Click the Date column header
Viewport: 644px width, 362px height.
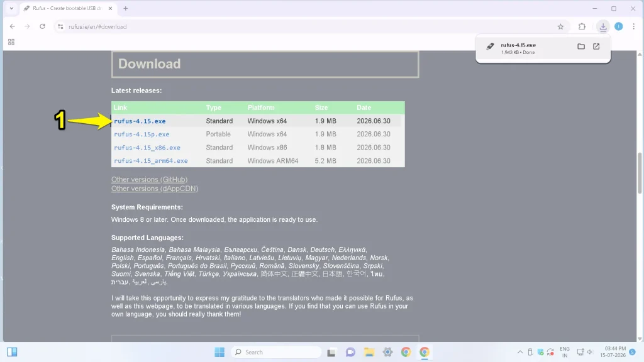pos(364,107)
